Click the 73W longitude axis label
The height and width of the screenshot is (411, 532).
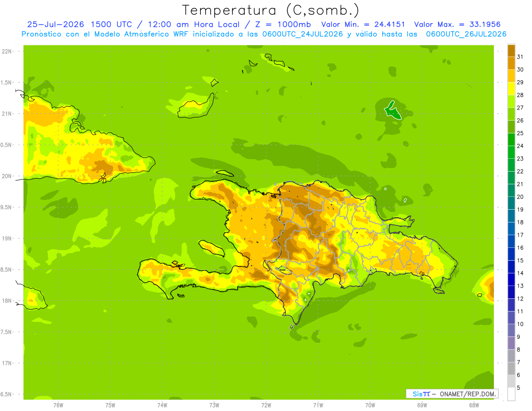pyautogui.click(x=214, y=405)
